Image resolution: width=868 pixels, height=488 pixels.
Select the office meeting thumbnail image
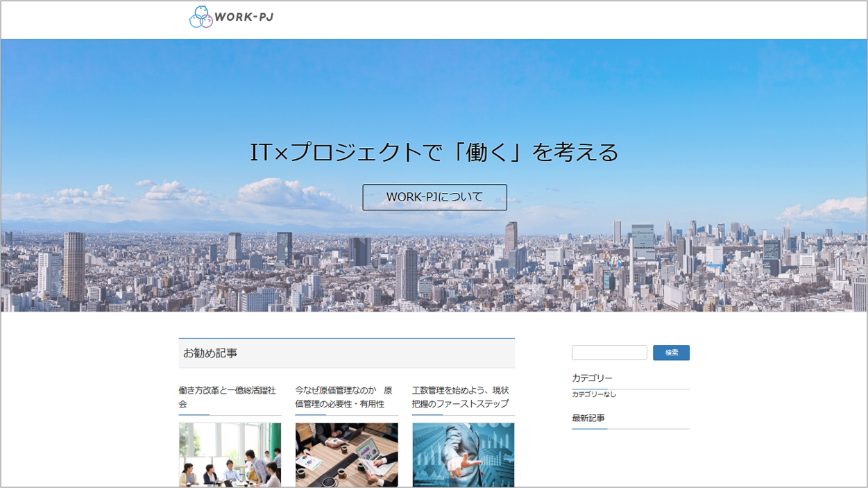pyautogui.click(x=230, y=455)
